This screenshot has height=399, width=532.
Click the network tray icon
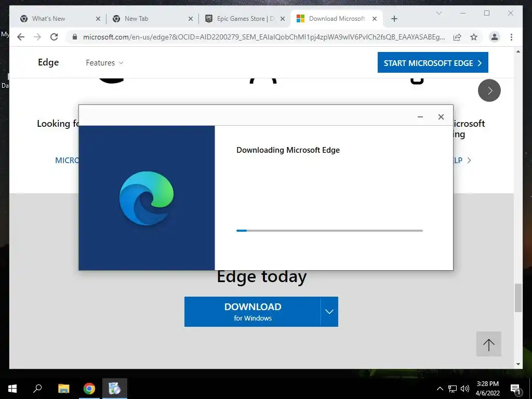pyautogui.click(x=453, y=389)
